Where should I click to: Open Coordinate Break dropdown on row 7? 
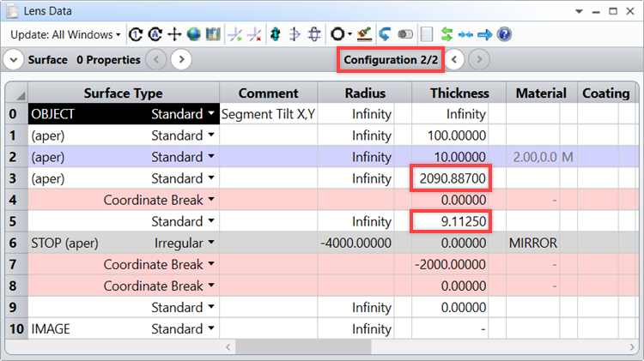pyautogui.click(x=211, y=263)
